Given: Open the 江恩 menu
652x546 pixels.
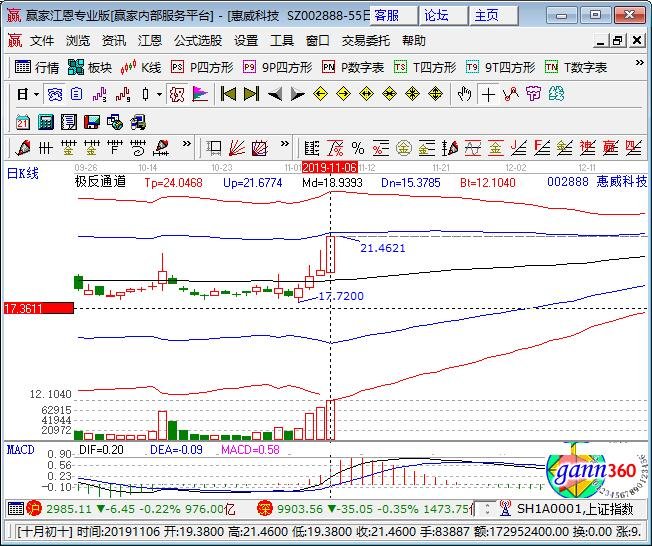Looking at the screenshot, I should point(150,41).
